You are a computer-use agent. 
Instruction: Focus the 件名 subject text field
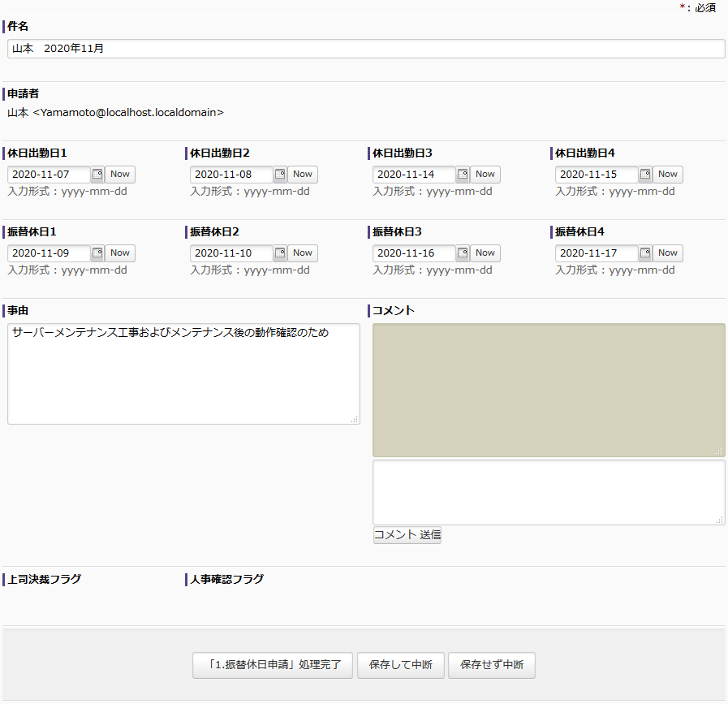365,49
